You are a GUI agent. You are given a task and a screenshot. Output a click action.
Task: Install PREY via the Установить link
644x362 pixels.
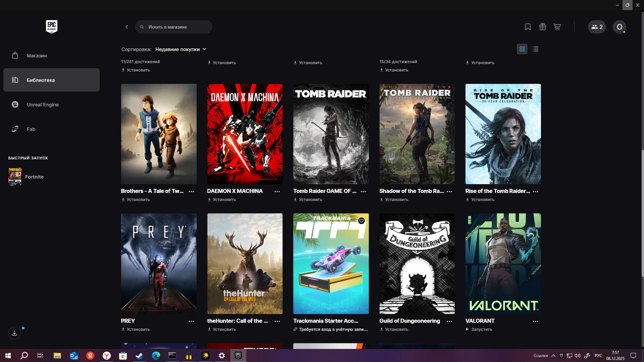(138, 329)
